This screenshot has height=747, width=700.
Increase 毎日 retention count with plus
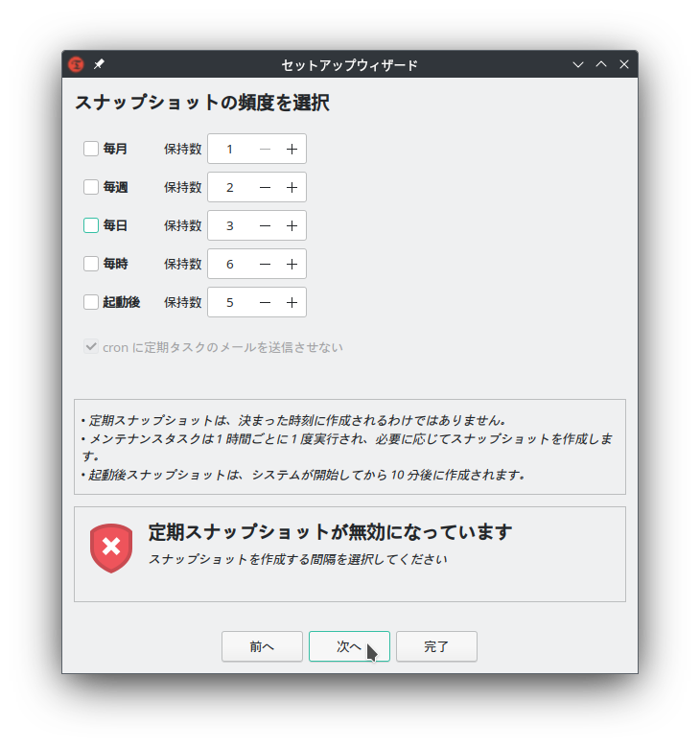292,225
